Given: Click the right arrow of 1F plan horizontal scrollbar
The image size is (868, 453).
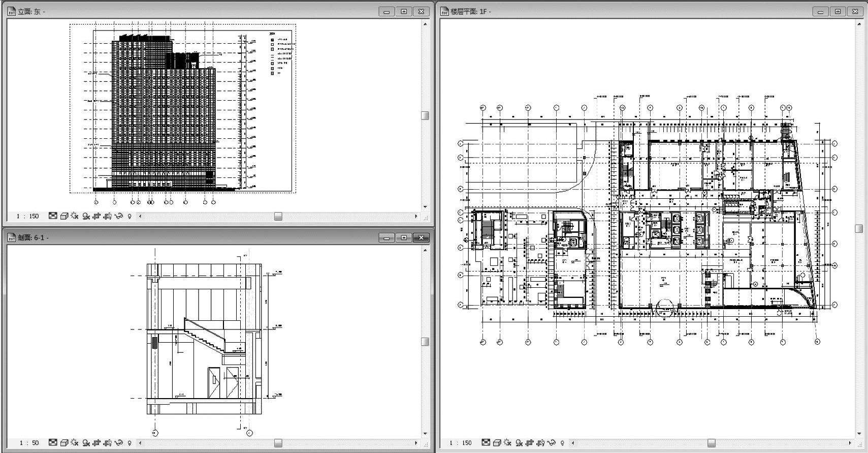Looking at the screenshot, I should pyautogui.click(x=850, y=443).
